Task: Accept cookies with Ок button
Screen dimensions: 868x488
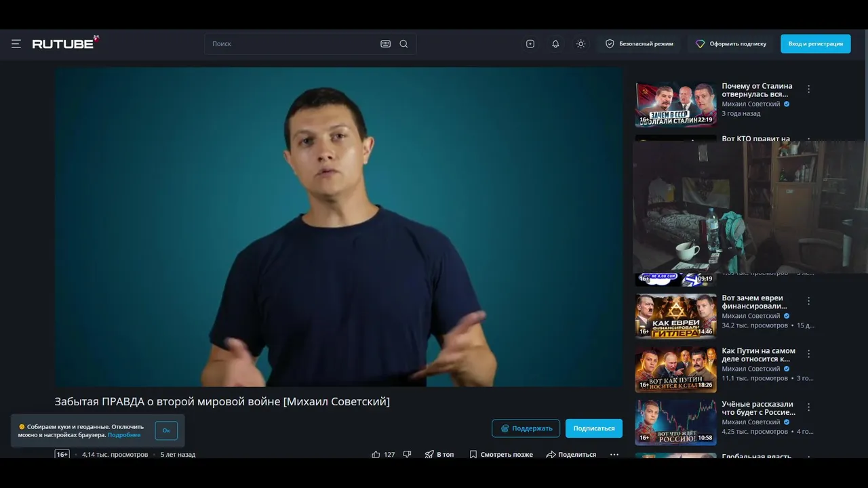Action: click(x=166, y=430)
